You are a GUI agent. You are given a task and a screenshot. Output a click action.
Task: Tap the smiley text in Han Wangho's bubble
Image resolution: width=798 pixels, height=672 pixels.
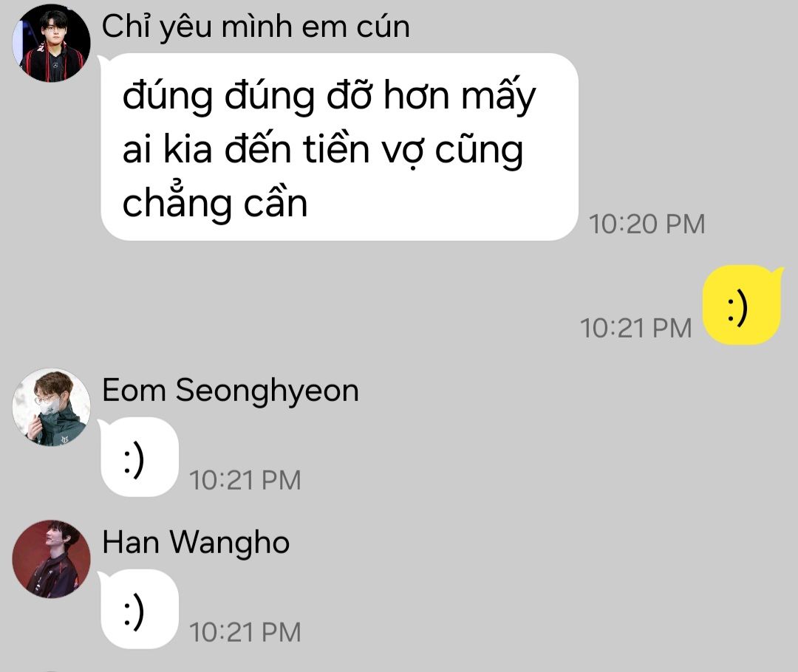click(x=134, y=613)
